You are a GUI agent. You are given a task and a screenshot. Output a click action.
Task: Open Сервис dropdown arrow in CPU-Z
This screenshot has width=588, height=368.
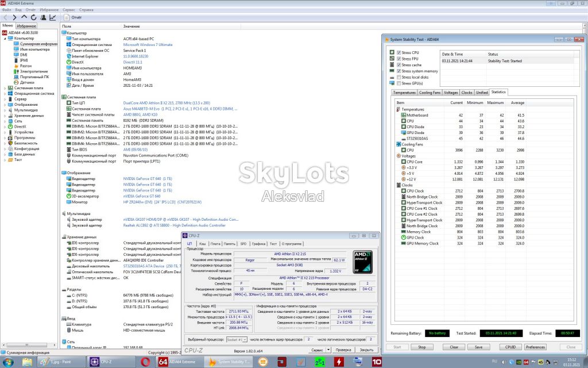(328, 350)
